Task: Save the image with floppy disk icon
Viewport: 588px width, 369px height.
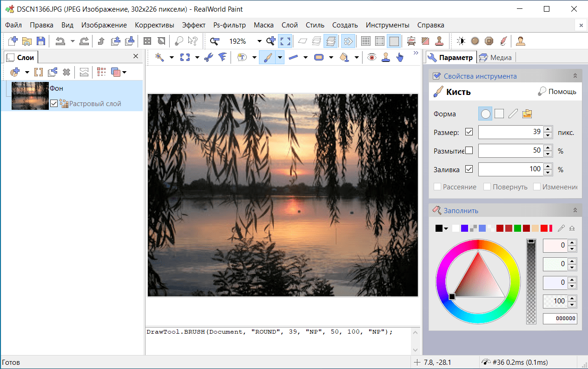Action: point(41,41)
